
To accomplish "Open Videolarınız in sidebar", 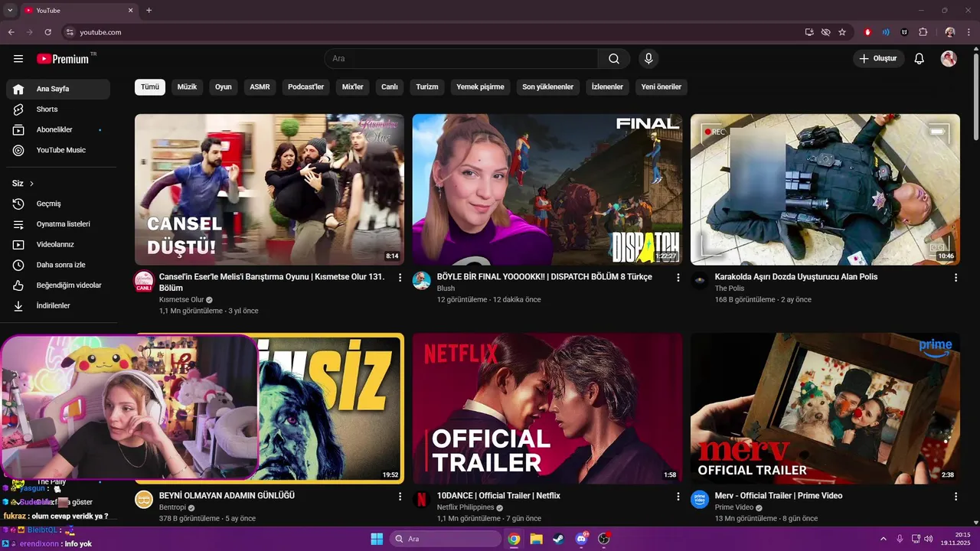I will (58, 245).
